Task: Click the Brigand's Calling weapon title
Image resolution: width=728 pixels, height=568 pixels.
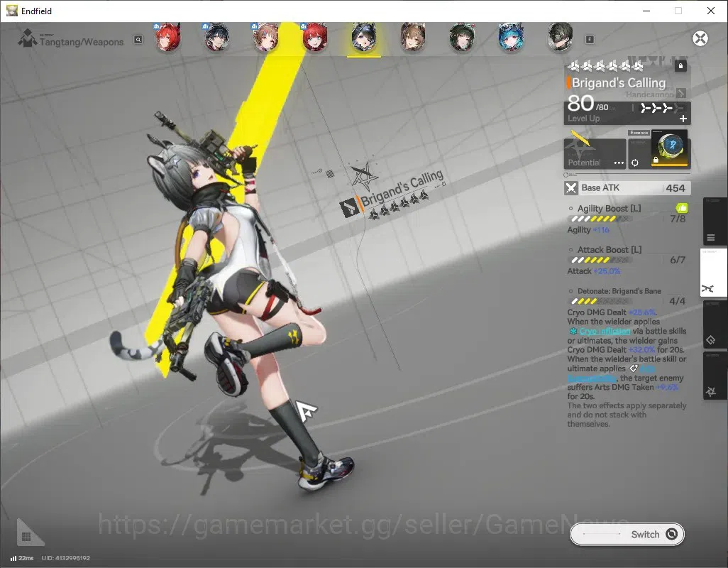Action: pos(619,82)
